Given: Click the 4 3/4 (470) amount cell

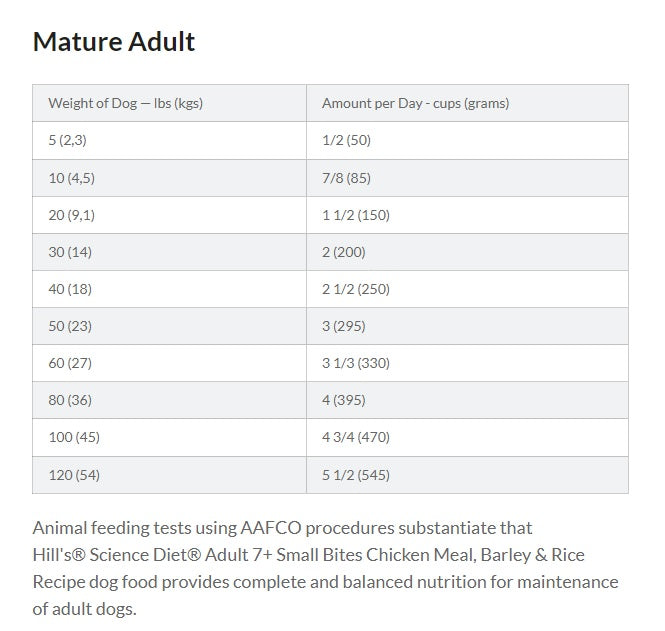Looking at the screenshot, I should pos(467,437).
